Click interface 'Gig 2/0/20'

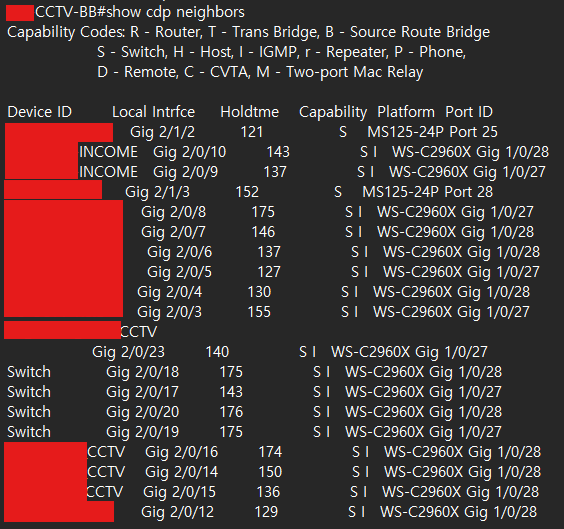(142, 412)
